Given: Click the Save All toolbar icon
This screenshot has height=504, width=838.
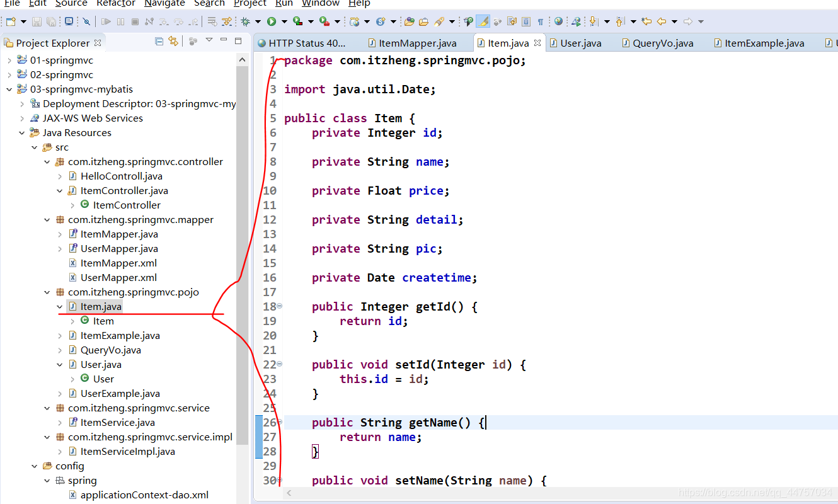Looking at the screenshot, I should [x=51, y=21].
